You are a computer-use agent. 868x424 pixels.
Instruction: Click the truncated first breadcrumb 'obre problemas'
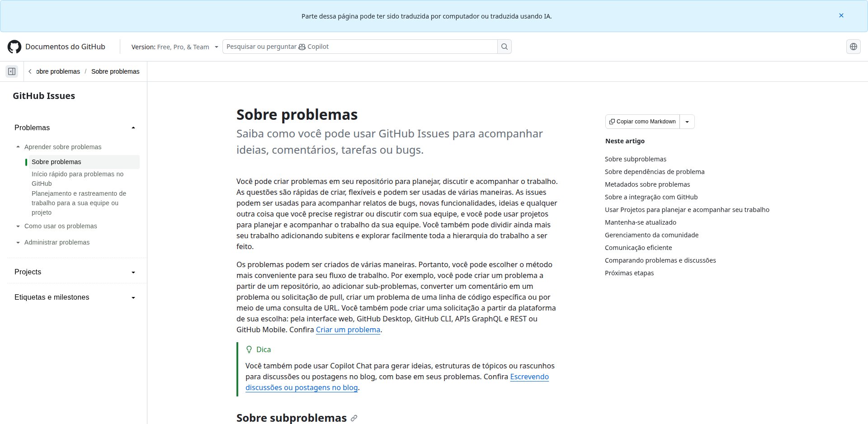(x=58, y=71)
